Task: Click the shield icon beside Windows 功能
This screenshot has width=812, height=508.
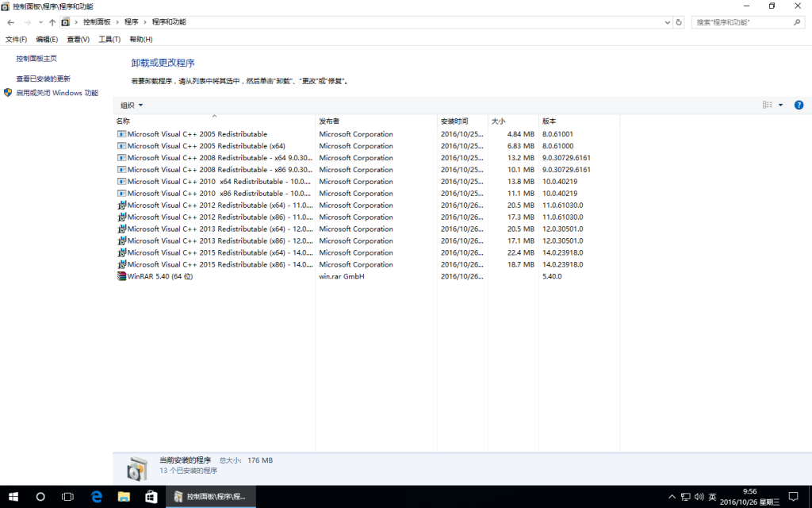Action: [8, 93]
